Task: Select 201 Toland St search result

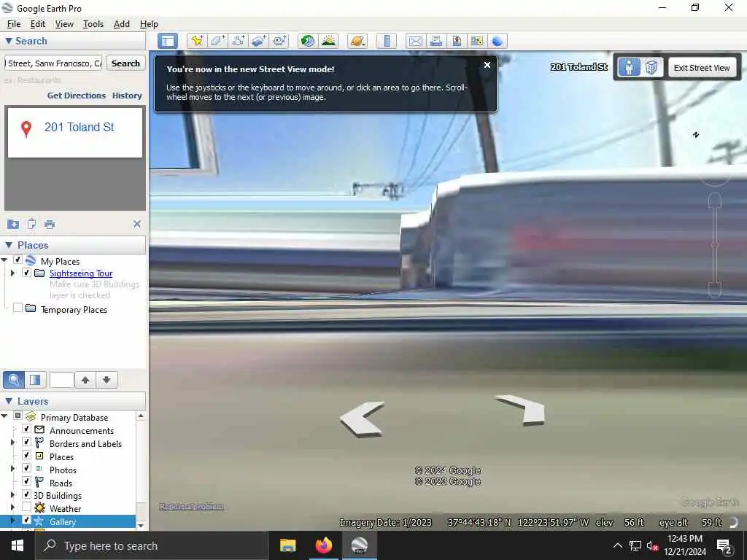Action: (x=79, y=127)
